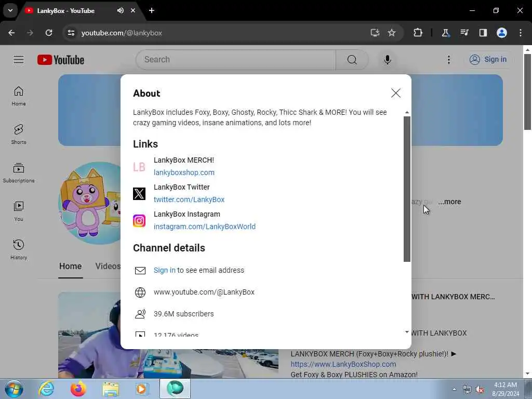The image size is (532, 399).
Task: Expand channel description with ...more
Action: (x=449, y=202)
